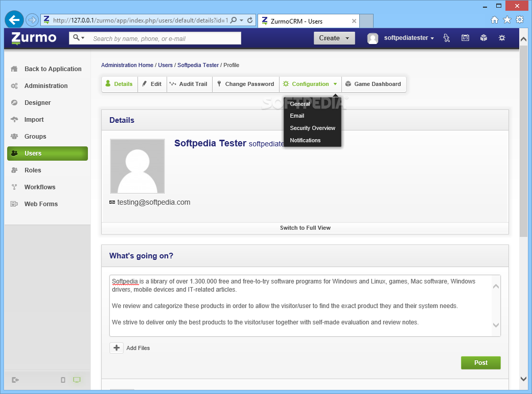The width and height of the screenshot is (532, 394).
Task: Click the home icon beside Back to Application
Action: [x=14, y=69]
